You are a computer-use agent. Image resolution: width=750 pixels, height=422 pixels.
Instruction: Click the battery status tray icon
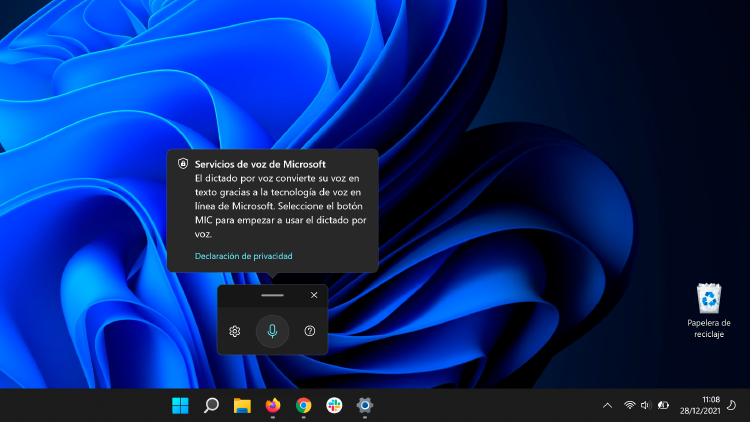point(663,405)
